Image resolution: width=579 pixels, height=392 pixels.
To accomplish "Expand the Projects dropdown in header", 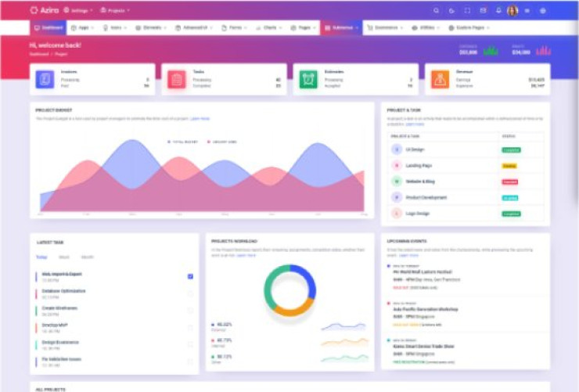I will [x=116, y=11].
